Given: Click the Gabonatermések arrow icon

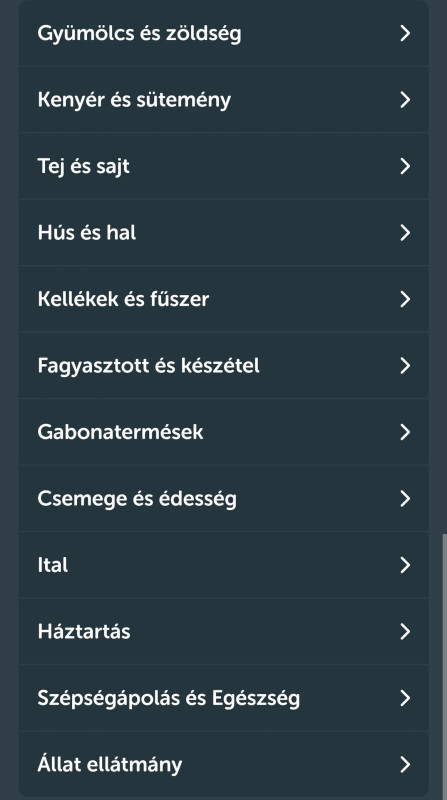Looking at the screenshot, I should (x=405, y=432).
